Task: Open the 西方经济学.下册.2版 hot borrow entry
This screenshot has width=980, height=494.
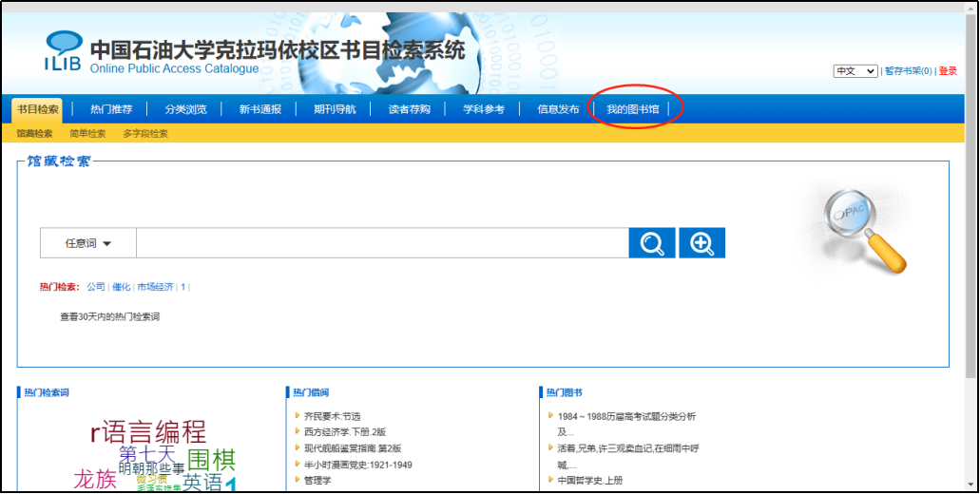Action: pyautogui.click(x=345, y=432)
